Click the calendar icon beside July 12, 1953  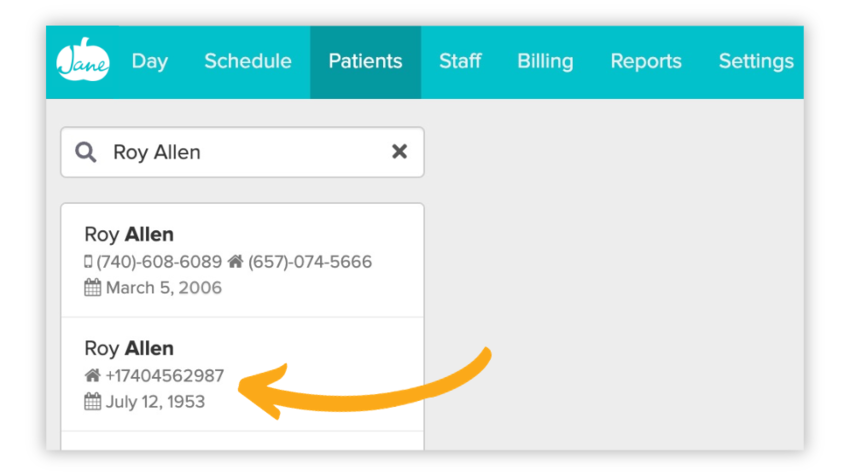pyautogui.click(x=92, y=402)
